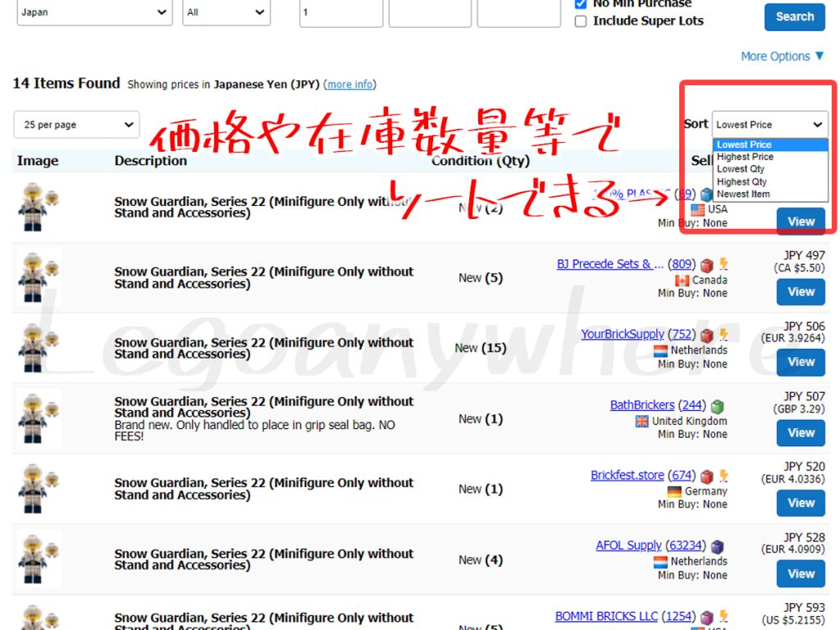Image resolution: width=840 pixels, height=630 pixels.
Task: Click Snow Guardian thumbnail in BathBrickers row
Action: coord(38,418)
